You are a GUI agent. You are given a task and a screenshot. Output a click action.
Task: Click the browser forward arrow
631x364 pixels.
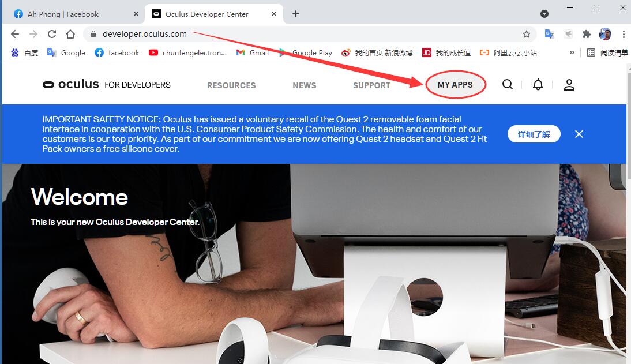tap(33, 34)
